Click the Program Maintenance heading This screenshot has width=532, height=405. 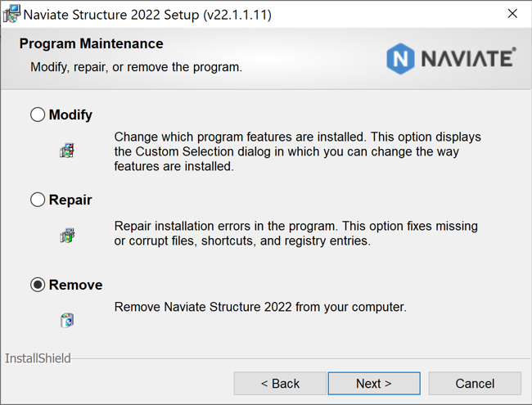coord(91,43)
